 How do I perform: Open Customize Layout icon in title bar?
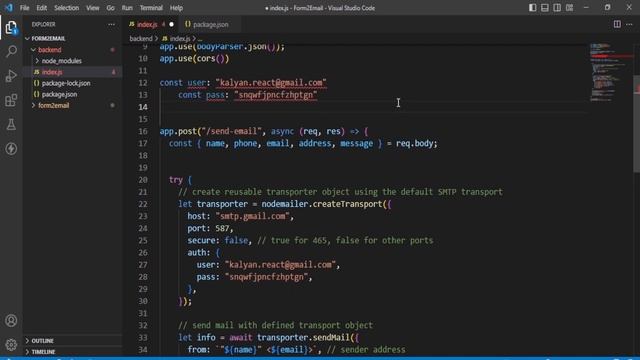tap(569, 7)
